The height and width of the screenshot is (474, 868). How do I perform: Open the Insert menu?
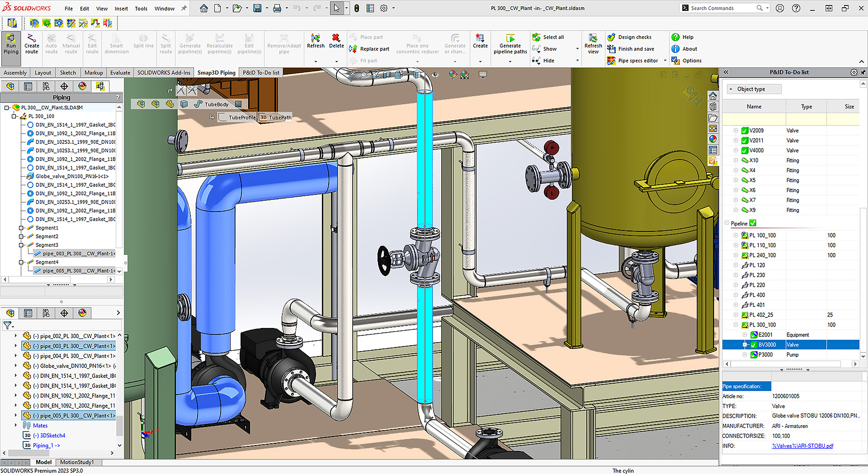click(121, 9)
